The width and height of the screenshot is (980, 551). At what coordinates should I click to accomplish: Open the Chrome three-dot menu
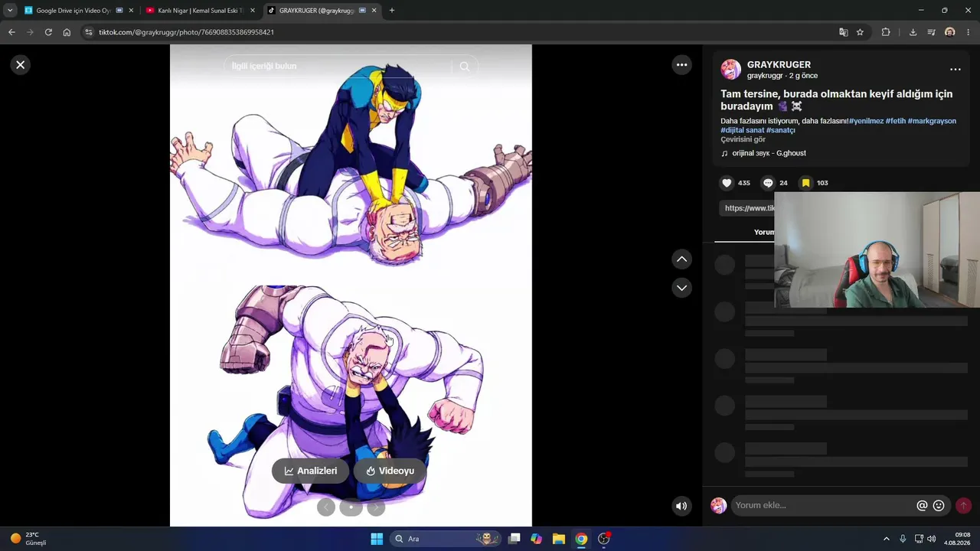969,32
